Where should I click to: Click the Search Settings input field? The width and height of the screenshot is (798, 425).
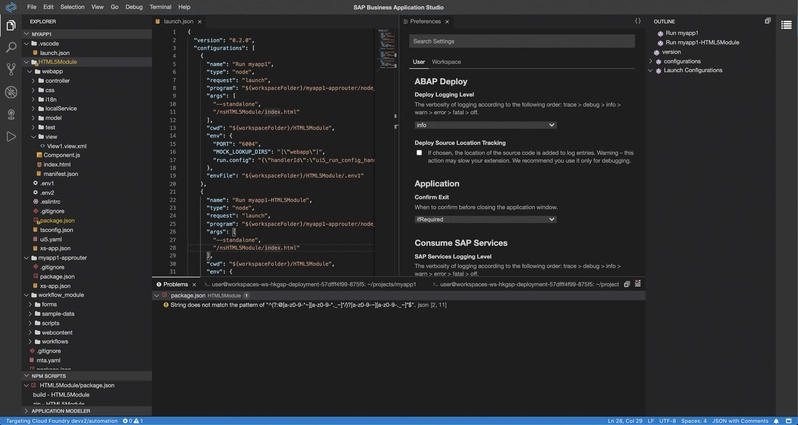click(x=522, y=41)
